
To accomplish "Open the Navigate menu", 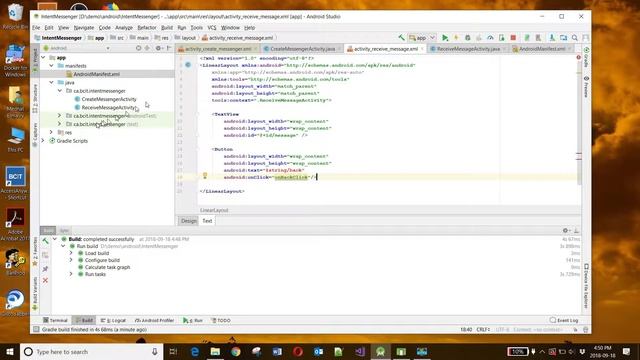I will (84, 28).
